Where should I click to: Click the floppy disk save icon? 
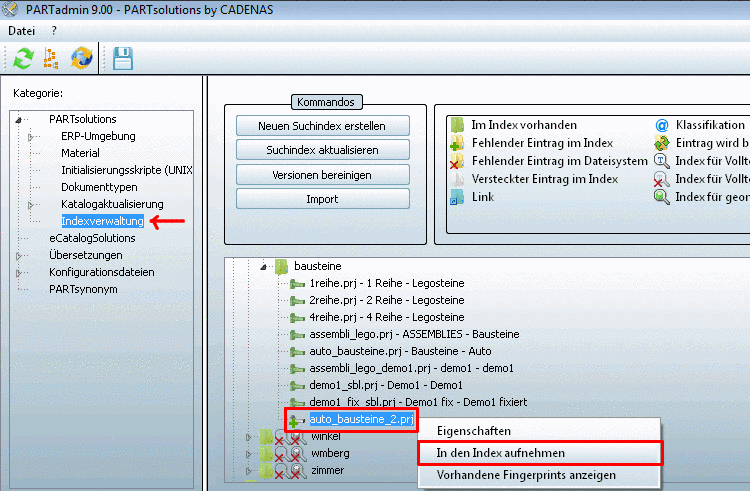click(123, 58)
